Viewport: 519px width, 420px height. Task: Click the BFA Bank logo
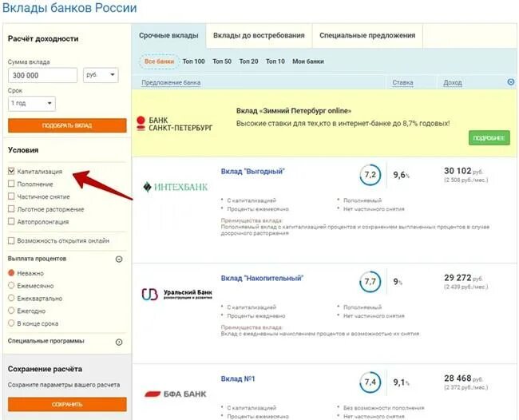click(x=175, y=394)
